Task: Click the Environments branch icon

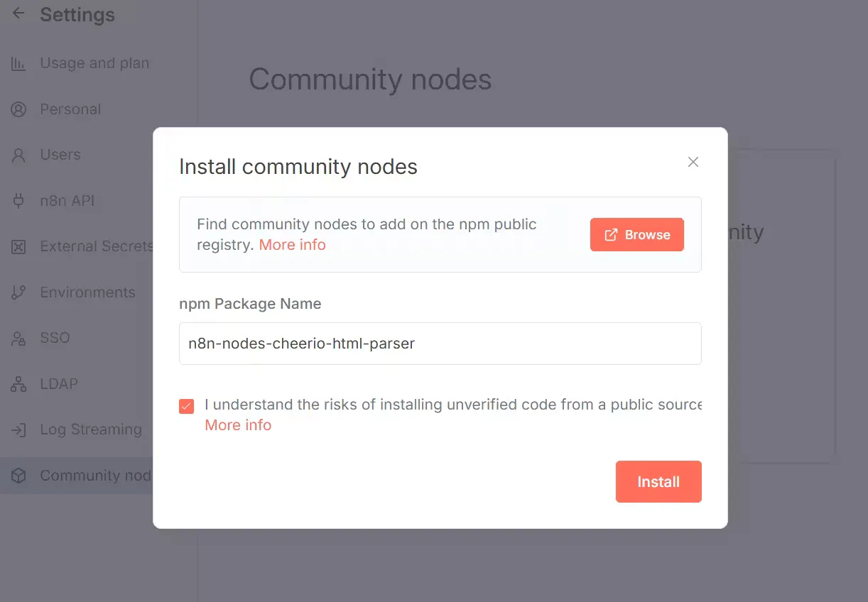Action: [19, 292]
